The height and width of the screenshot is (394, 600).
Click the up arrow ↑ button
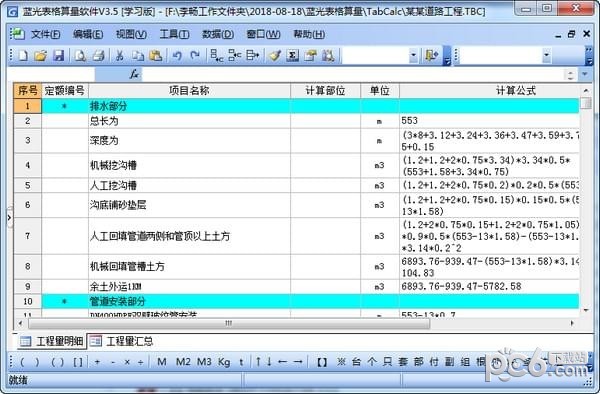point(258,361)
